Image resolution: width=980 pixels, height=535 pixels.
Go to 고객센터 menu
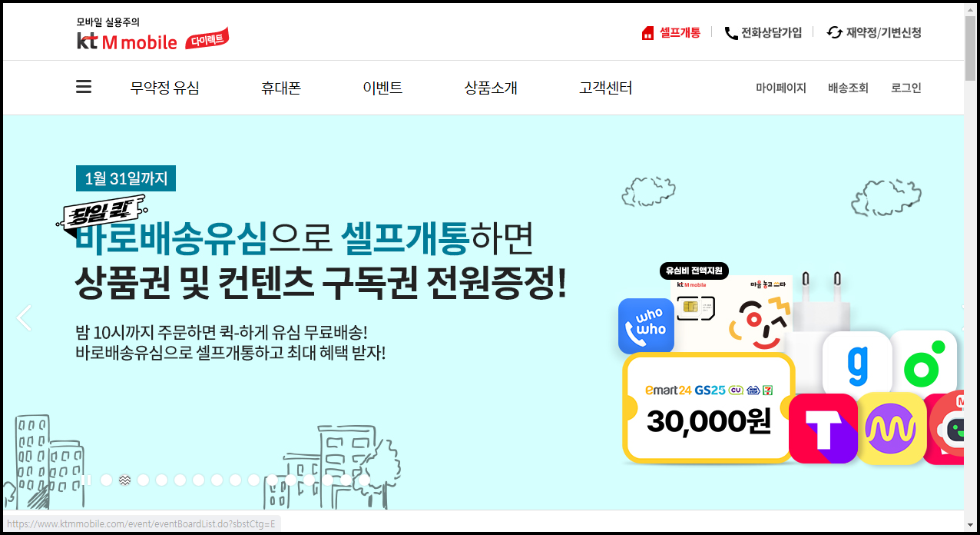pyautogui.click(x=605, y=88)
